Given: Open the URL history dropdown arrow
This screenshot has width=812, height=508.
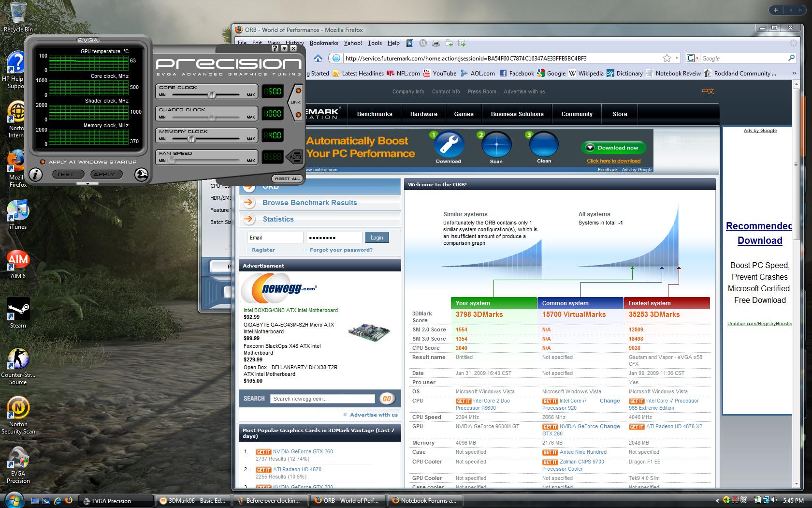Looking at the screenshot, I should [x=677, y=58].
